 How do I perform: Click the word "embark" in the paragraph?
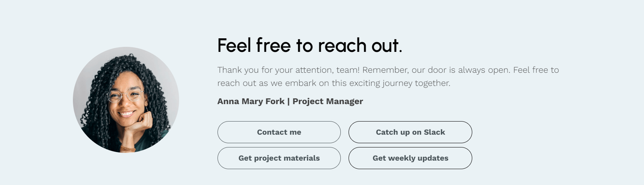[301, 83]
